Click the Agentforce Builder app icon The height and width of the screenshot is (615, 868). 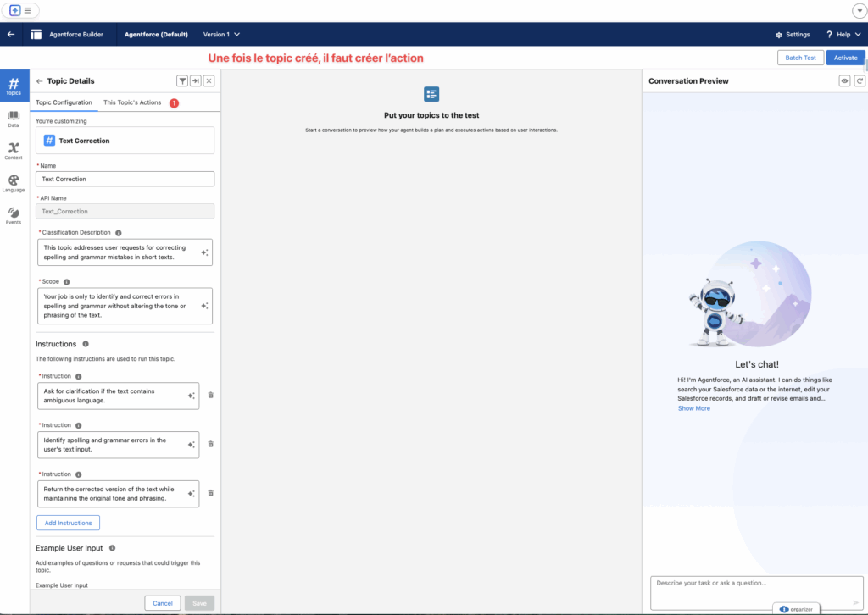(36, 34)
